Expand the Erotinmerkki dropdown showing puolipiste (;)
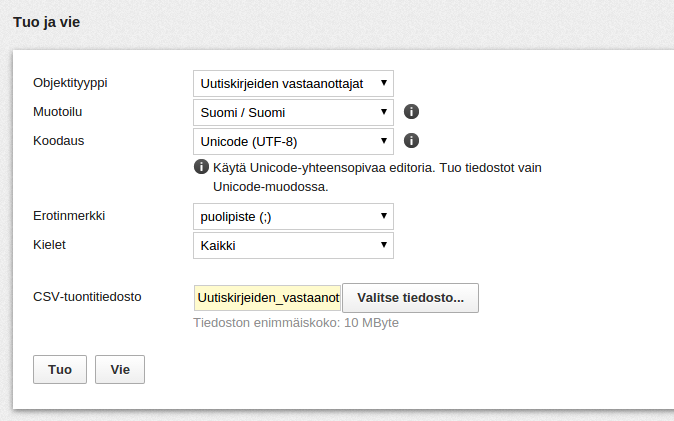Viewport: 674px width, 421px height. point(293,216)
